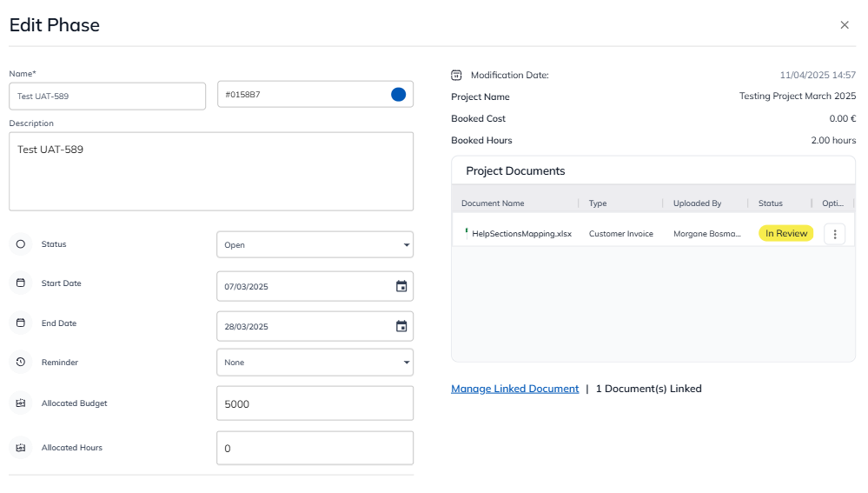Sort by the Uploaded By column header

coord(697,203)
